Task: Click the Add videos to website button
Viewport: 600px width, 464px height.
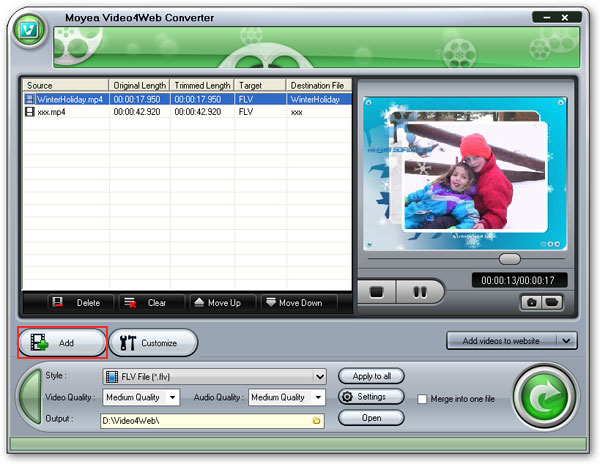Action: [x=501, y=340]
